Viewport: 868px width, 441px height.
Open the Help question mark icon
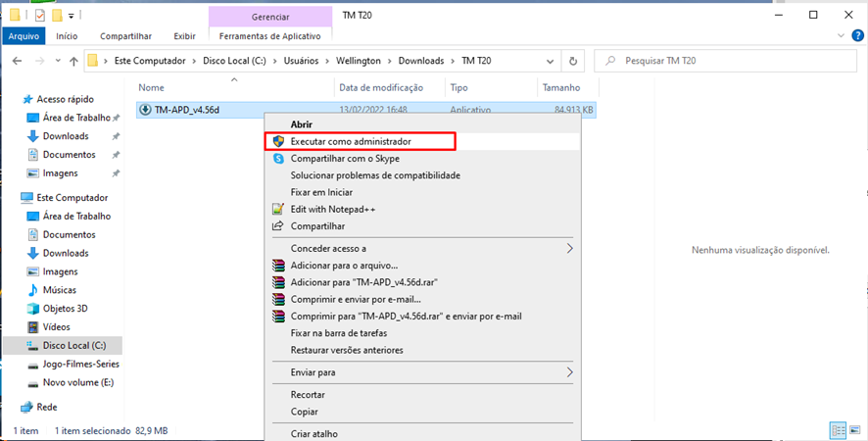click(857, 36)
